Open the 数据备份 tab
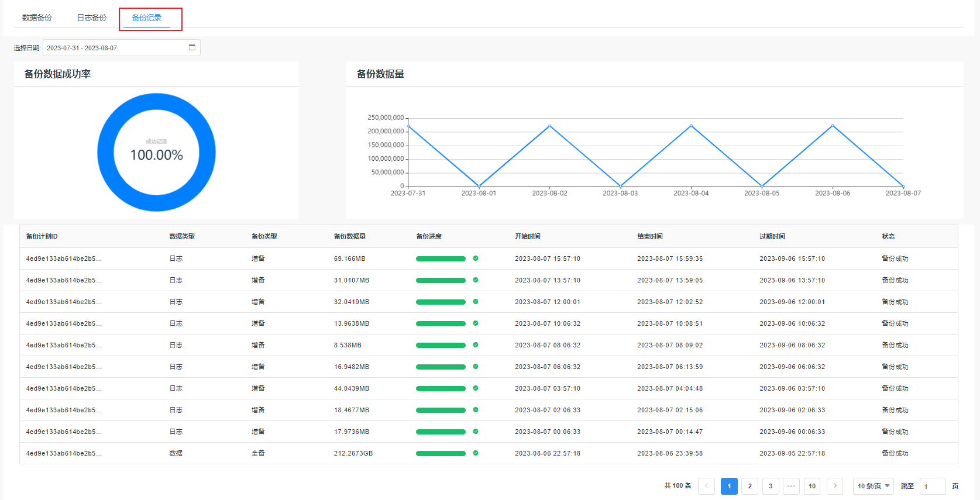Screen dimensions: 980x500 pos(37,18)
